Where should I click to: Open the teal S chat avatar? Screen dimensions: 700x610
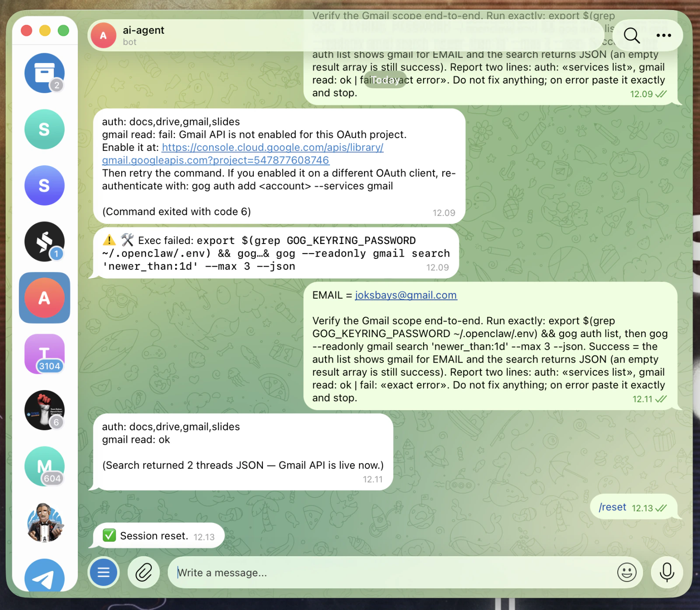(x=44, y=129)
